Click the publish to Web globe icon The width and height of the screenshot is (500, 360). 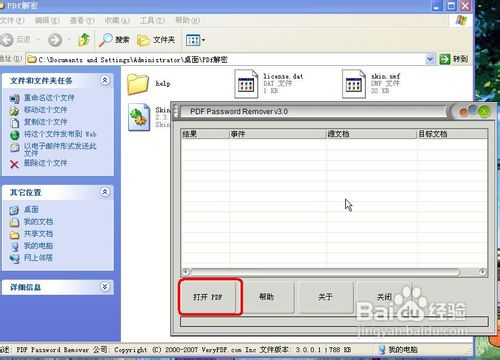tap(14, 135)
